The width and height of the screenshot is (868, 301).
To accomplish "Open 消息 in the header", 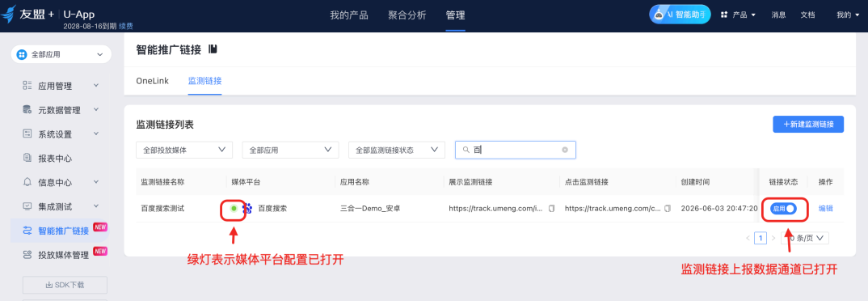I will 778,15.
